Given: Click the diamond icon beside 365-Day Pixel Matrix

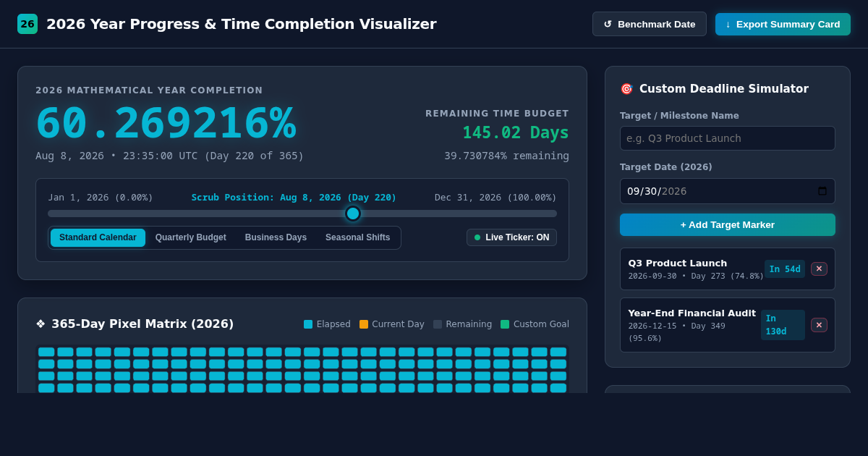Looking at the screenshot, I should point(41,324).
